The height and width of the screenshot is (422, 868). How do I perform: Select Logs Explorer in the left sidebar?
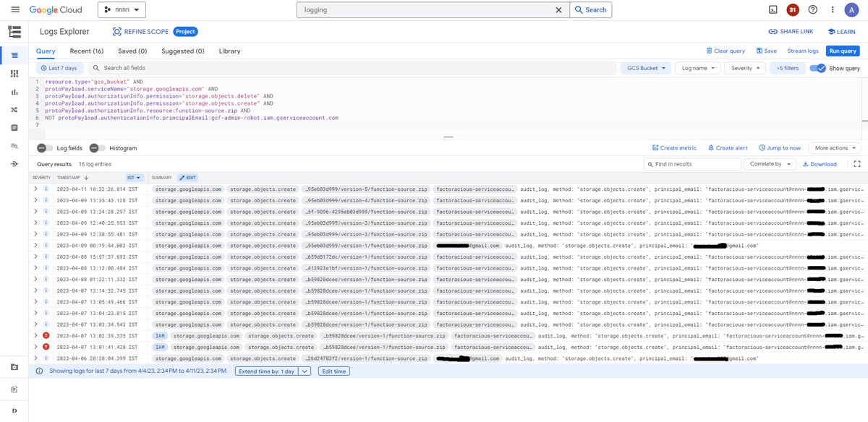pos(15,54)
